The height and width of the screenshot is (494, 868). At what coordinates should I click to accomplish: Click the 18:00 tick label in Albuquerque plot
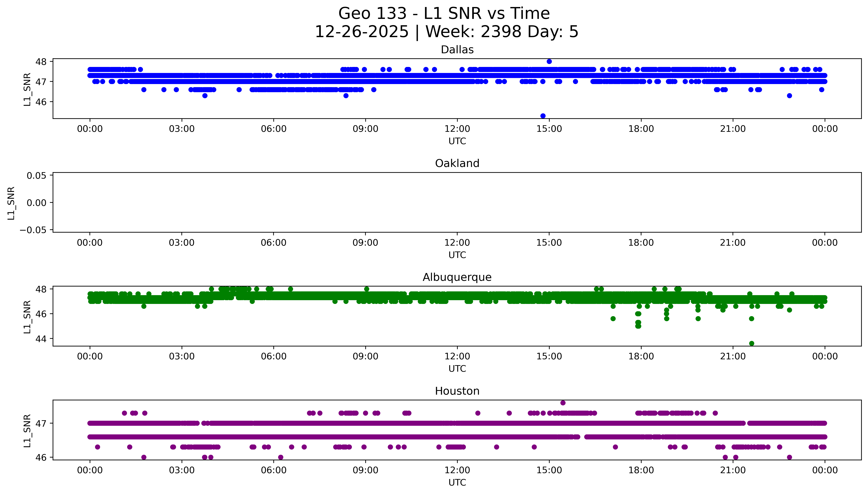pos(641,357)
